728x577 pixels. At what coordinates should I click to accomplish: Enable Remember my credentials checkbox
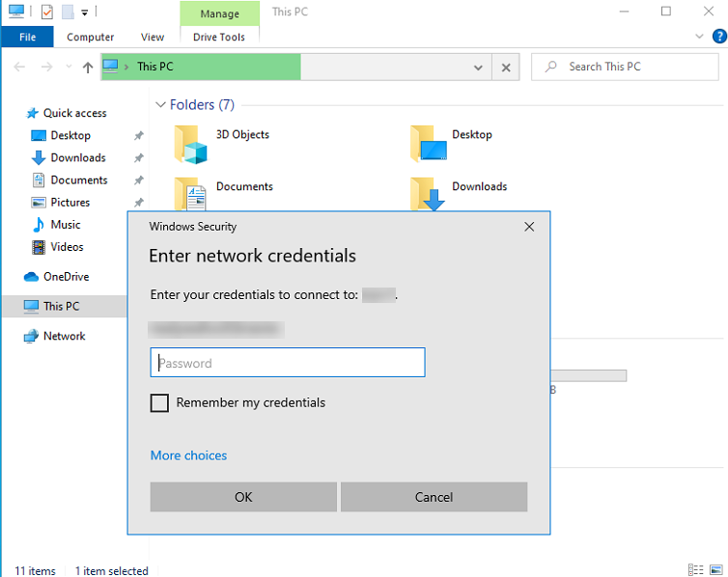(159, 402)
